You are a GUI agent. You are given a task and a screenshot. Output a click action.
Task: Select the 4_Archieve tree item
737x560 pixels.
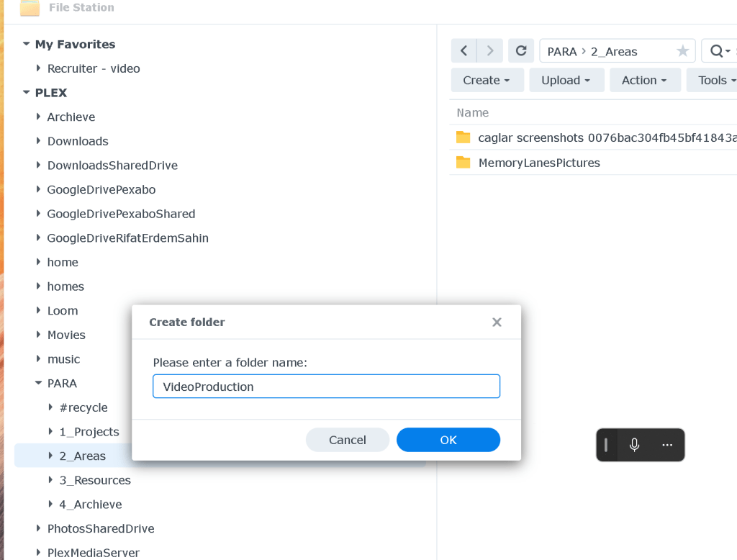pyautogui.click(x=90, y=505)
